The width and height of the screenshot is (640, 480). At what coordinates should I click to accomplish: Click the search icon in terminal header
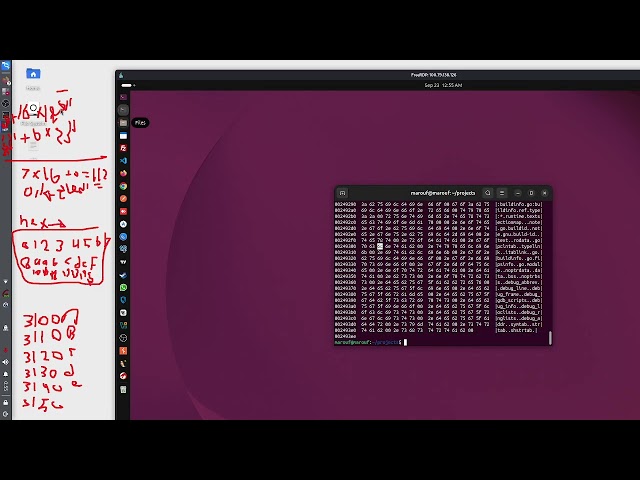pyautogui.click(x=487, y=193)
